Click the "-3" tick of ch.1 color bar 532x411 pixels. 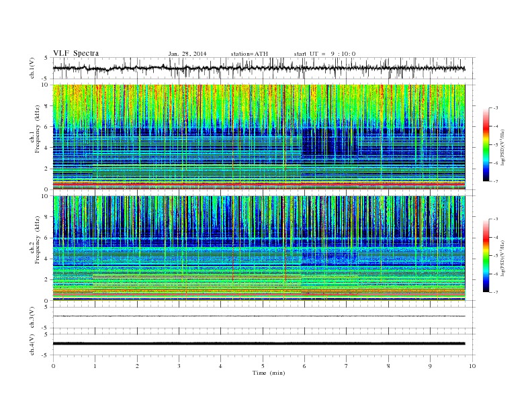tap(495, 108)
